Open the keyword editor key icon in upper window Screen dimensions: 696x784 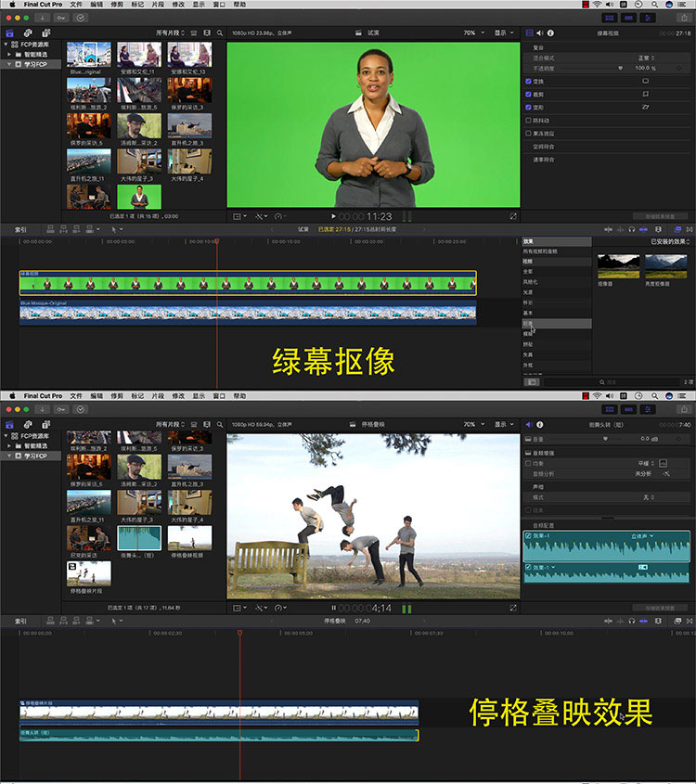pyautogui.click(x=61, y=18)
